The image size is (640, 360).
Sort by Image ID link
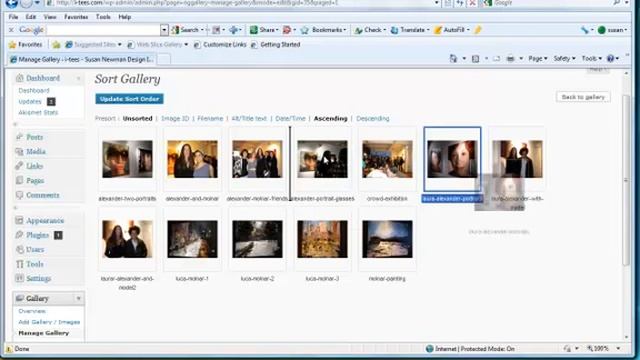click(x=175, y=118)
